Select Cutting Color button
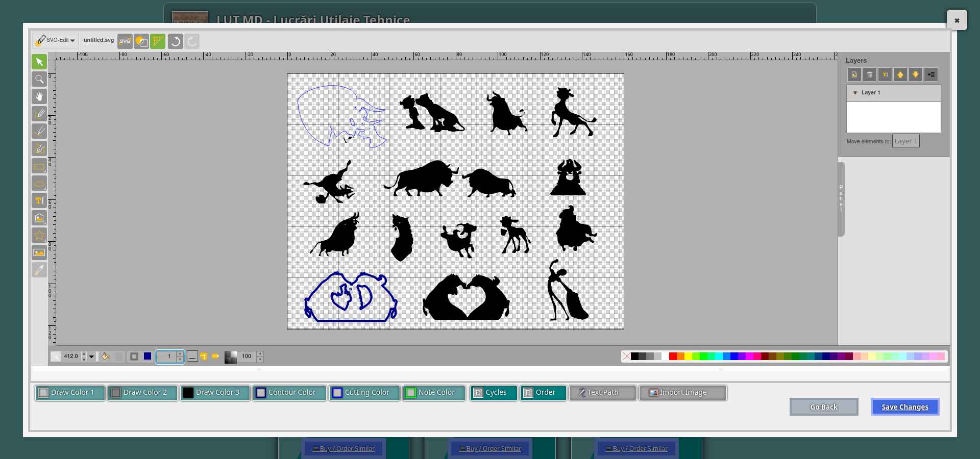 click(x=364, y=393)
